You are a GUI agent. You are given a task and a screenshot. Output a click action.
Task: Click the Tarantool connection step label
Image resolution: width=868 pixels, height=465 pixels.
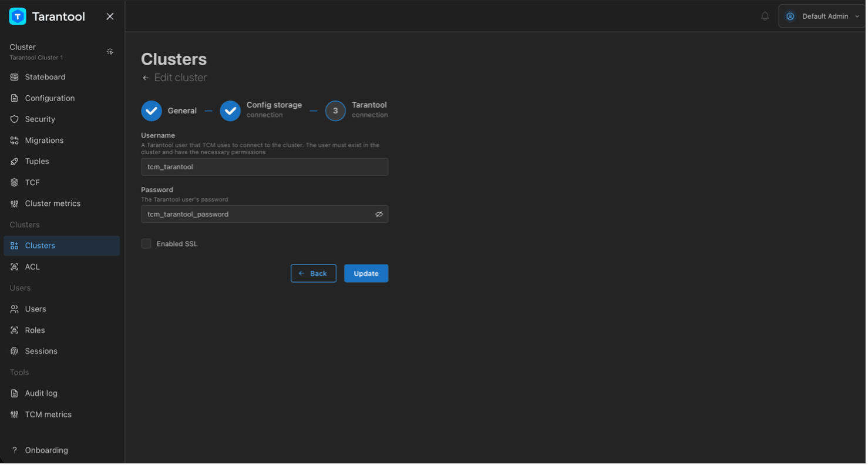pyautogui.click(x=371, y=110)
